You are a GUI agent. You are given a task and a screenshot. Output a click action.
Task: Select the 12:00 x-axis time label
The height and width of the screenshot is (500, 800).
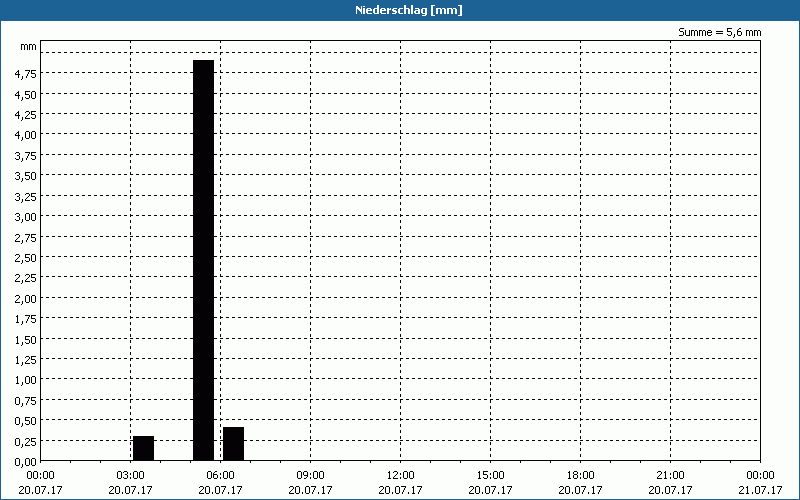tap(401, 476)
